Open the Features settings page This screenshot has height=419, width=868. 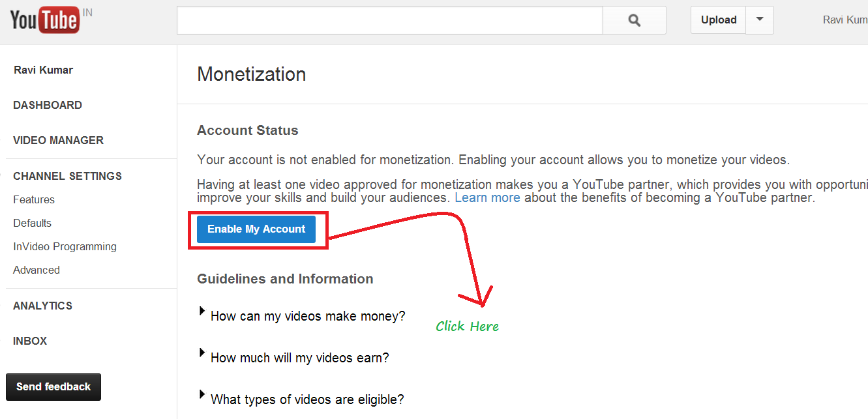pos(33,199)
